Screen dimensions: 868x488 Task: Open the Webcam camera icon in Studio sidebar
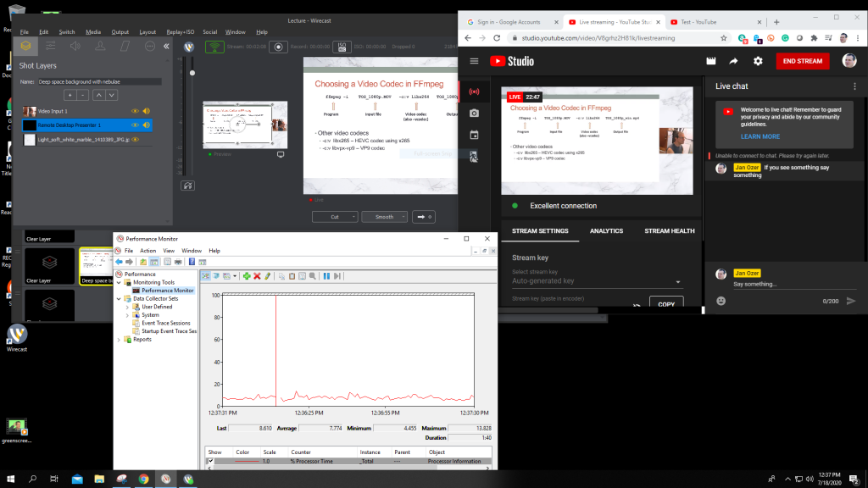(x=474, y=113)
